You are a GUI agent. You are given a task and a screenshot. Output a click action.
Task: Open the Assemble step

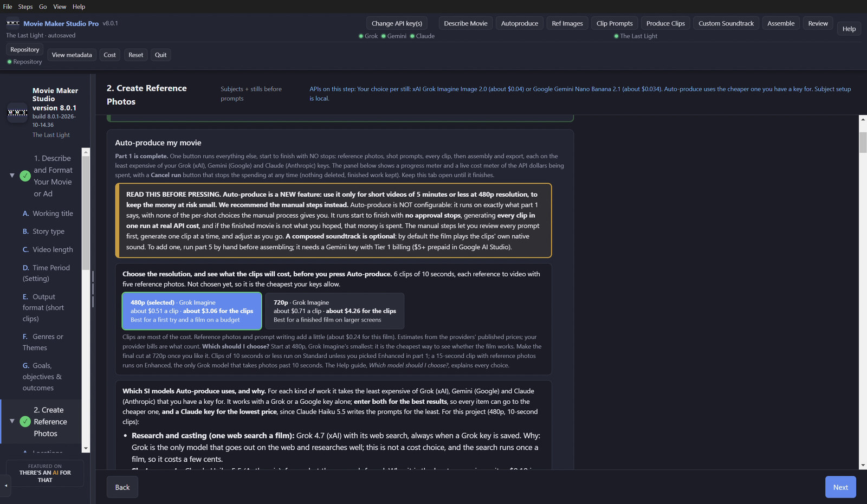tap(781, 23)
